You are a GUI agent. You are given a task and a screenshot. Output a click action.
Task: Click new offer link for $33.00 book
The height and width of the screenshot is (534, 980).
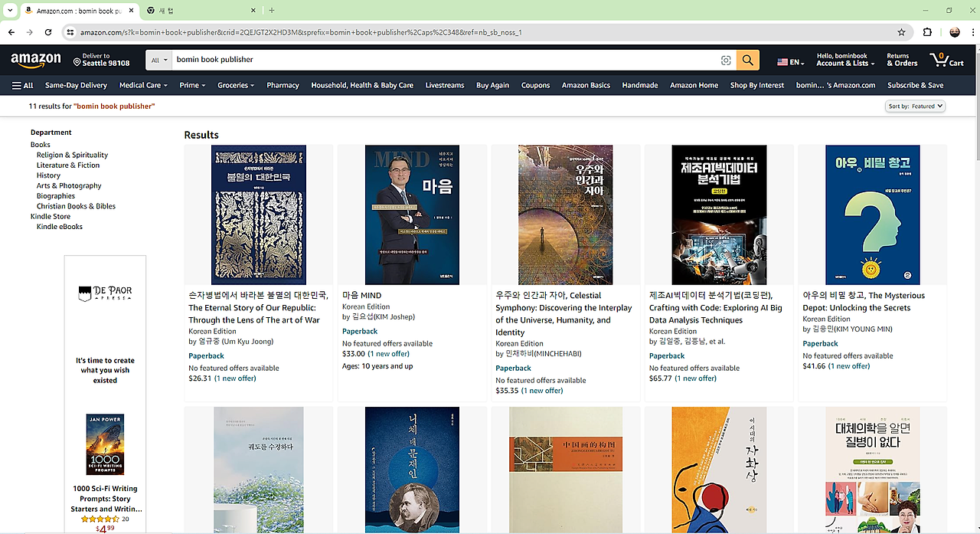pyautogui.click(x=388, y=354)
